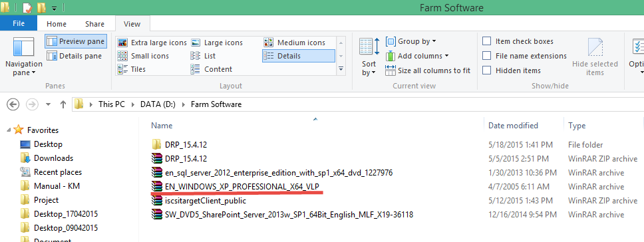Collapse the Favorites tree node
Image resolution: width=644 pixels, height=242 pixels.
point(9,130)
